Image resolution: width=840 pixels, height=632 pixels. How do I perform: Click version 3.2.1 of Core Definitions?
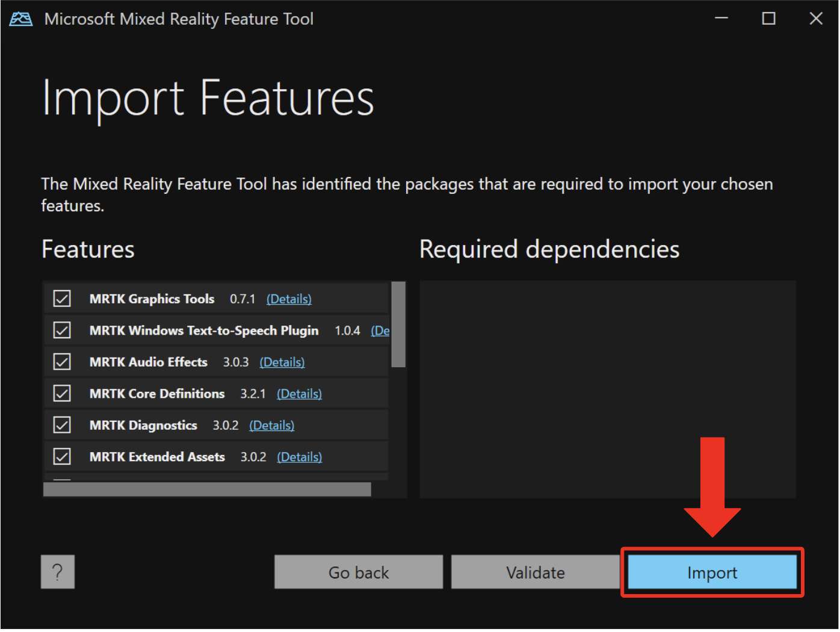click(x=253, y=394)
